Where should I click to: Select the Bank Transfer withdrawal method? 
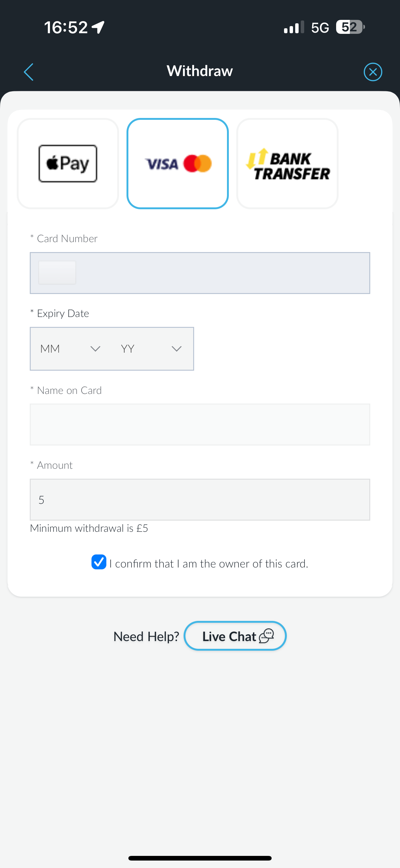pos(287,163)
